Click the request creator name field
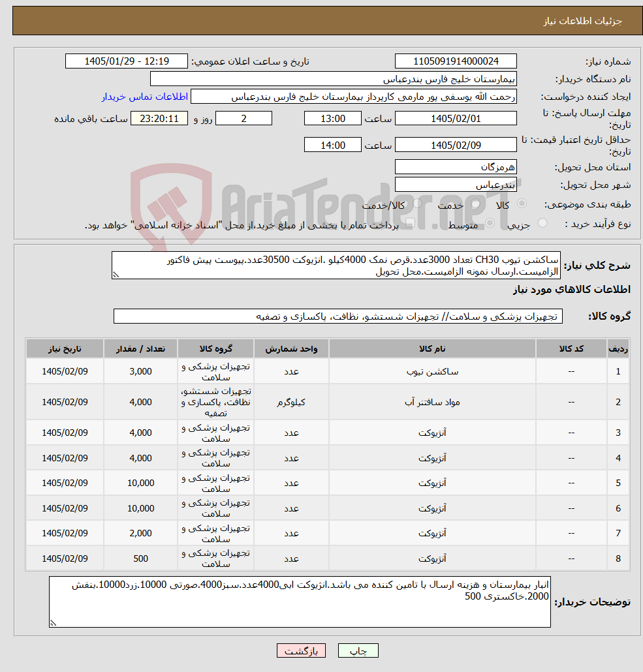The height and width of the screenshot is (672, 643). [x=353, y=97]
